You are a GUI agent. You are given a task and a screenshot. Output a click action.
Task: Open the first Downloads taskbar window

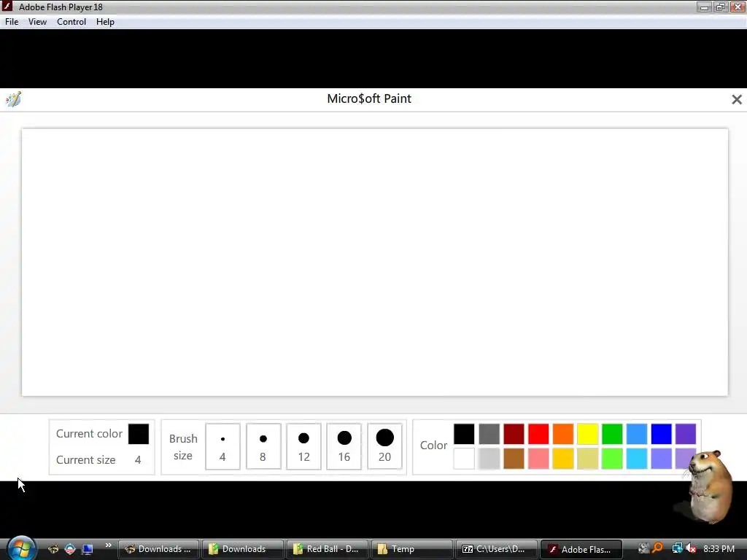point(158,549)
